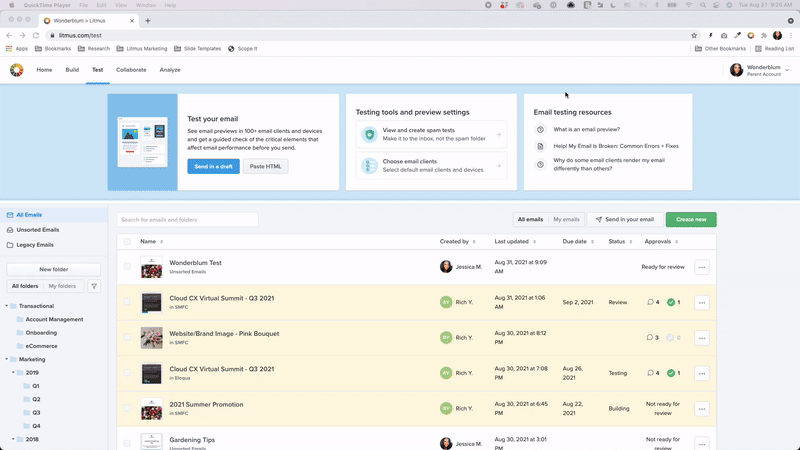Go to Build tab

click(72, 70)
